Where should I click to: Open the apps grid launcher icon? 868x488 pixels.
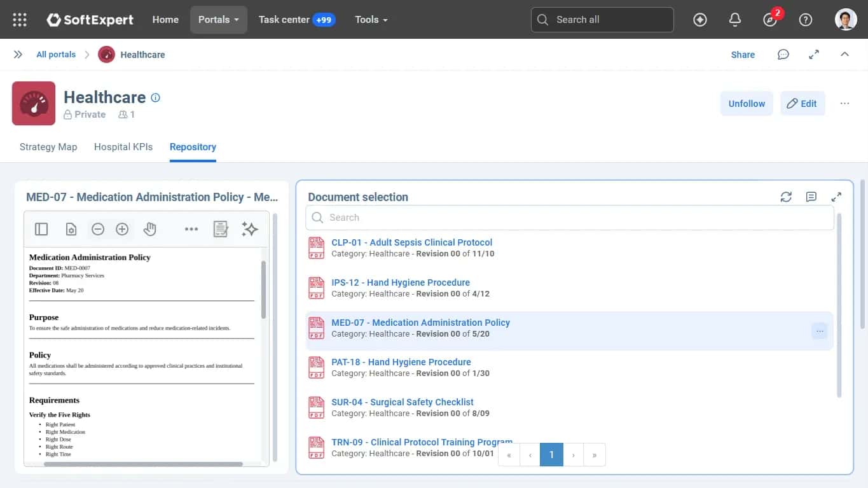[20, 20]
